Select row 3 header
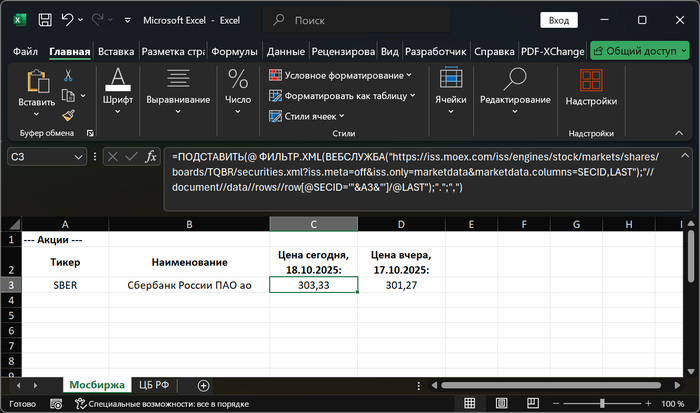The image size is (700, 413). click(11, 285)
